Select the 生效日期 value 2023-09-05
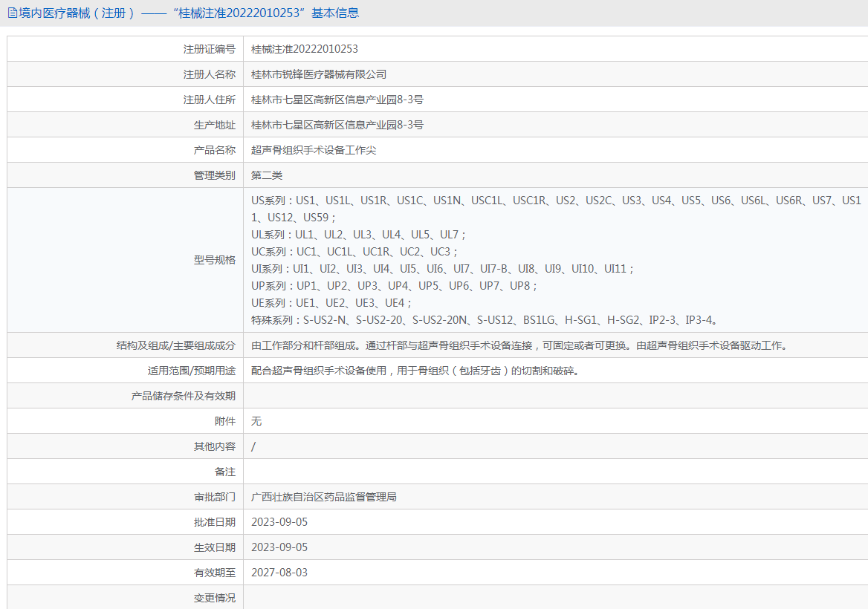Image resolution: width=868 pixels, height=609 pixels. (279, 547)
